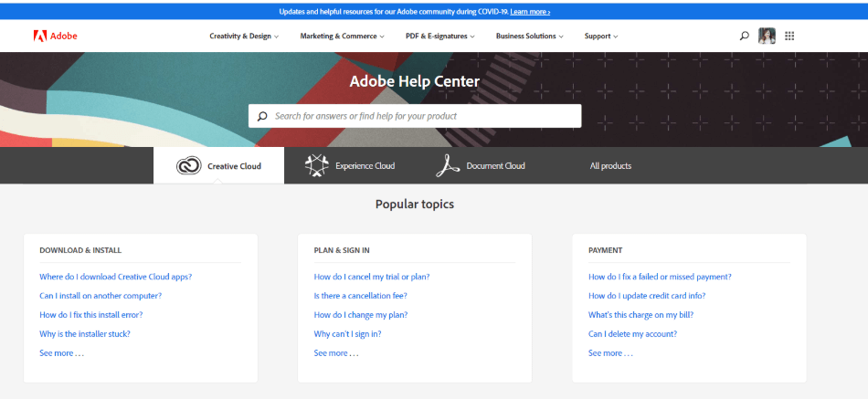The image size is (868, 399).
Task: Open Can I delete my account
Action: pos(633,333)
